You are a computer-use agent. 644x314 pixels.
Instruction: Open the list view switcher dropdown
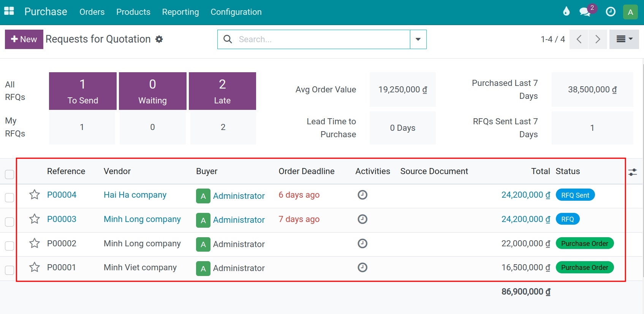[624, 39]
